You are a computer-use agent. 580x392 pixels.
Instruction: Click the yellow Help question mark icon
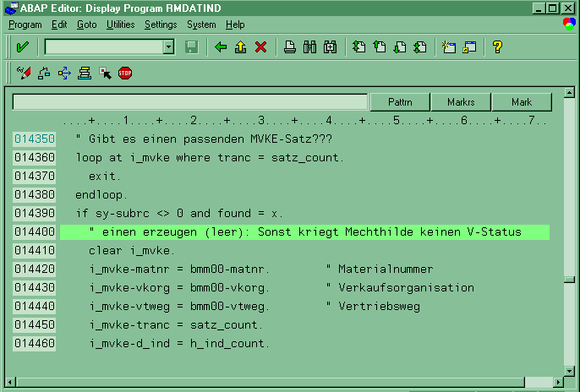497,47
